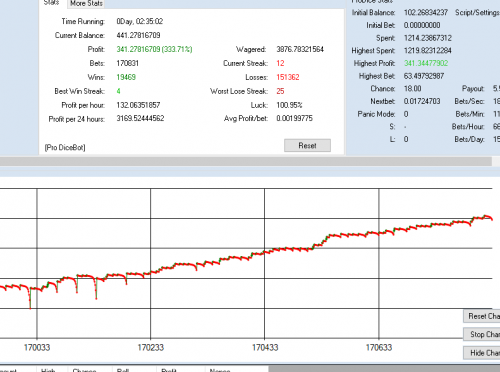The width and height of the screenshot is (500, 372).
Task: Click the Bets/Min label
Action: 470,114
